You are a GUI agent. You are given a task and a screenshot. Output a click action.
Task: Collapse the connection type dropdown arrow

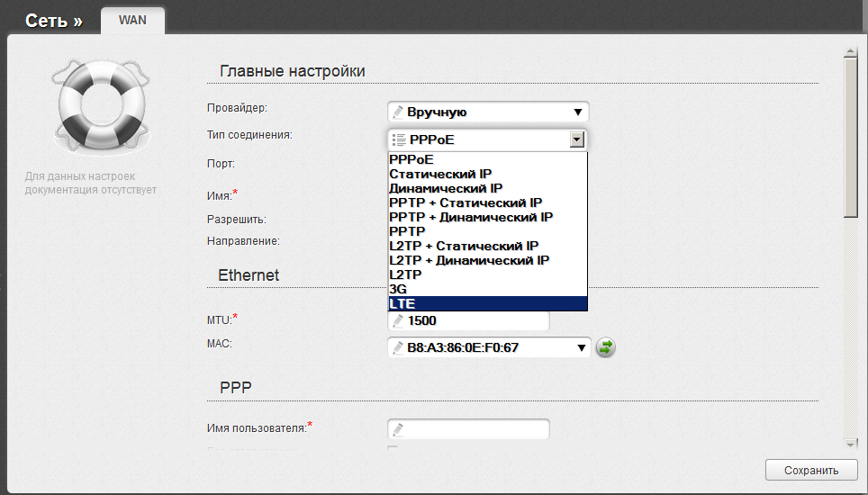pyautogui.click(x=577, y=139)
